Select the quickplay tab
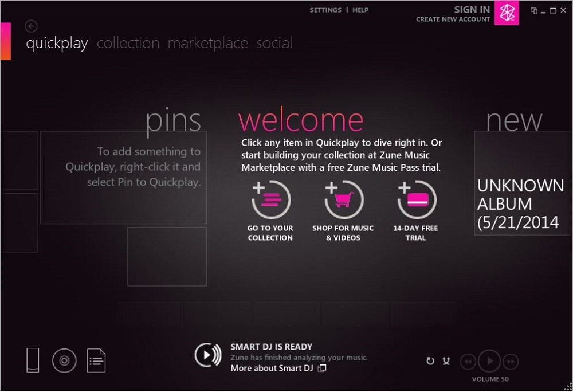This screenshot has width=573, height=392. pos(57,43)
